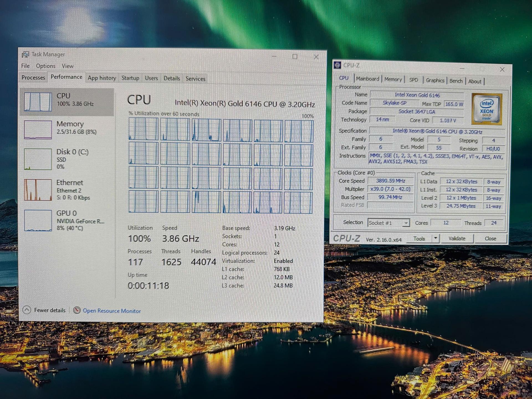Click the Resource Monitor icon near bottom
The height and width of the screenshot is (399, 532).
77,311
